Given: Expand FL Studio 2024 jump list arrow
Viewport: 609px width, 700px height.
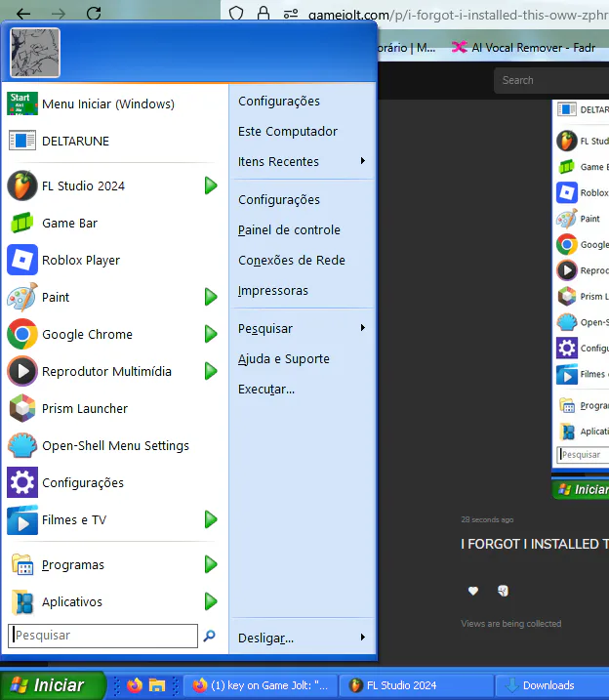Looking at the screenshot, I should [211, 185].
